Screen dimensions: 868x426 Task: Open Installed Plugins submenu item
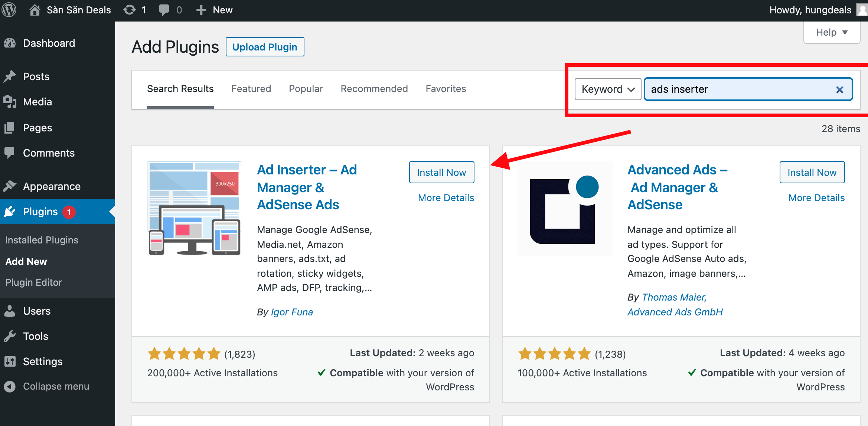[42, 240]
